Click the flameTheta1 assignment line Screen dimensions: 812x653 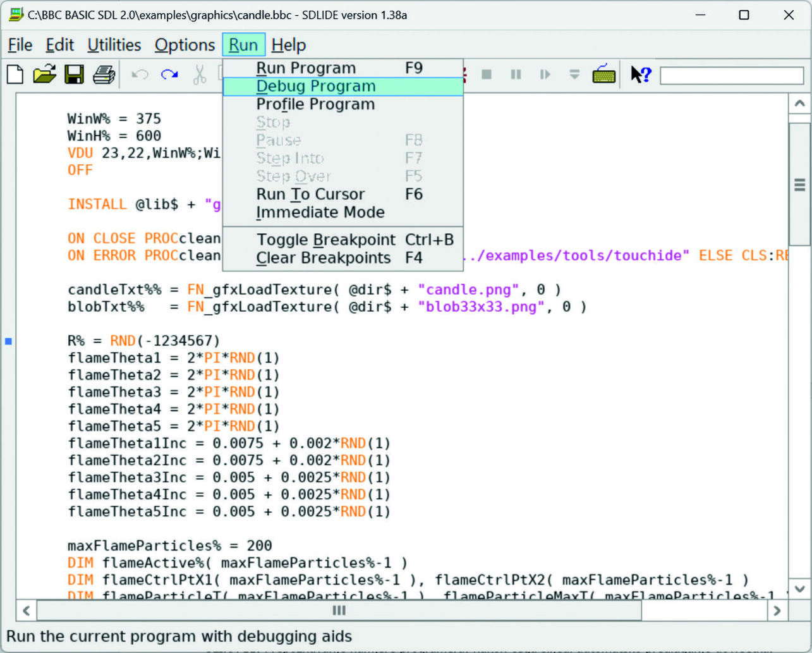(x=174, y=358)
